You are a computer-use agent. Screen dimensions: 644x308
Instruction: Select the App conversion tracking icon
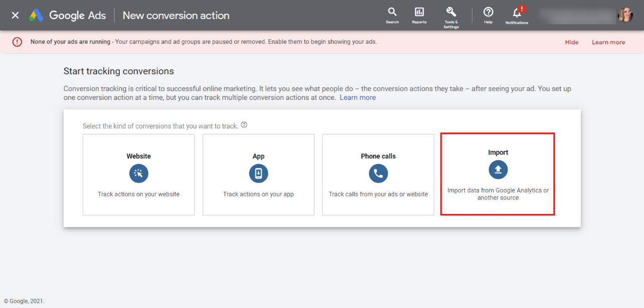pyautogui.click(x=258, y=173)
